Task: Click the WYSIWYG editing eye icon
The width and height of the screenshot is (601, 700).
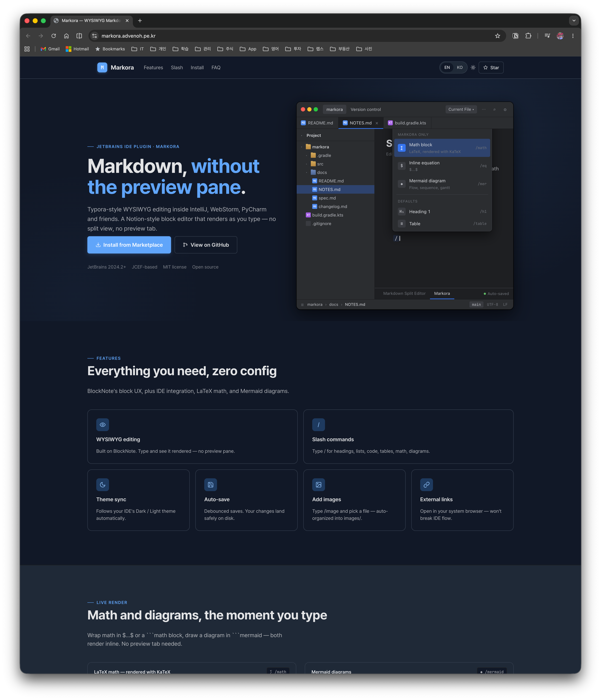Action: point(102,425)
